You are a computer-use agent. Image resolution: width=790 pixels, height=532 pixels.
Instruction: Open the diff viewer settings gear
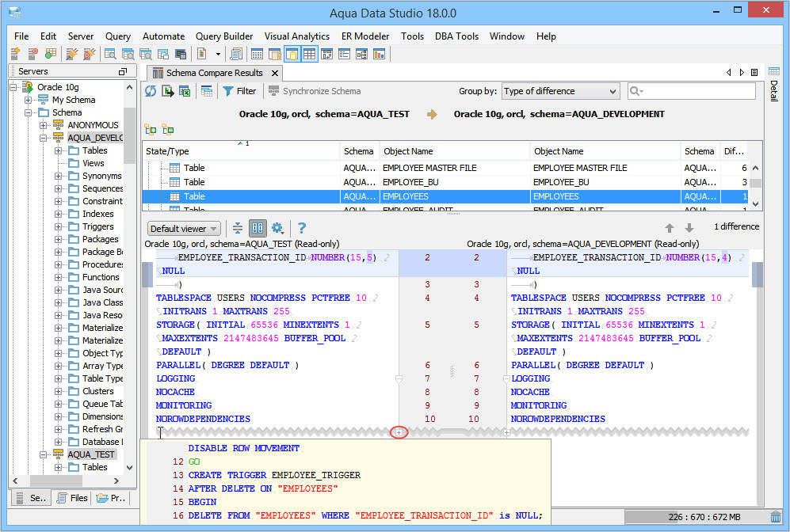(x=277, y=228)
